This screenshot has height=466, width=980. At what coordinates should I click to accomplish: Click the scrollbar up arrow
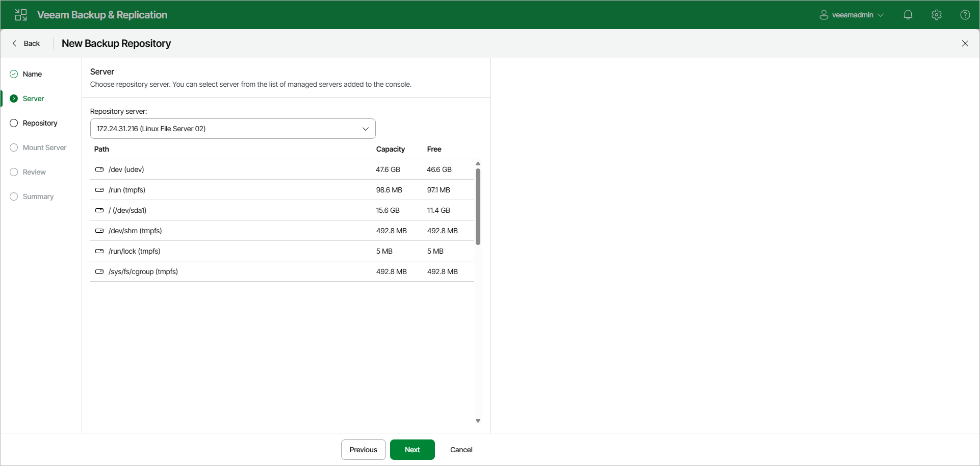[x=478, y=164]
